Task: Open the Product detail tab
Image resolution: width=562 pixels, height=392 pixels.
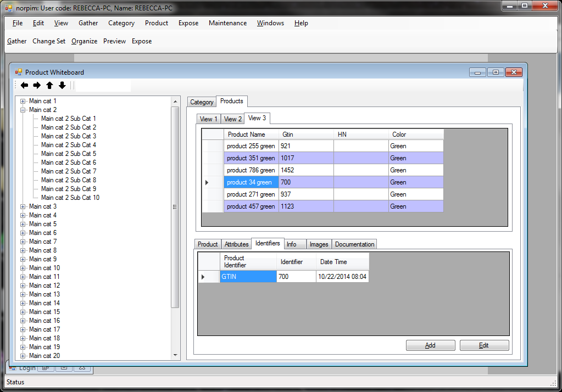Action: pyautogui.click(x=208, y=244)
